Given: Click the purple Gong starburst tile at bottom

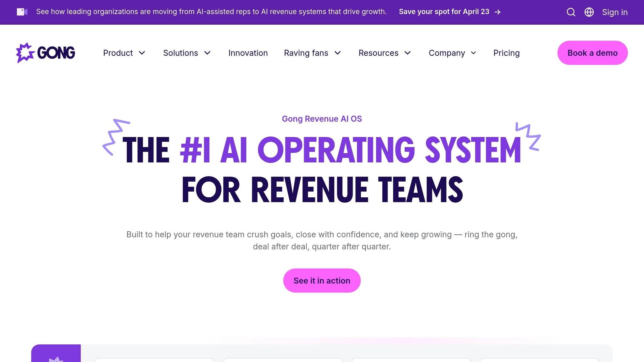Looking at the screenshot, I should point(56,354).
